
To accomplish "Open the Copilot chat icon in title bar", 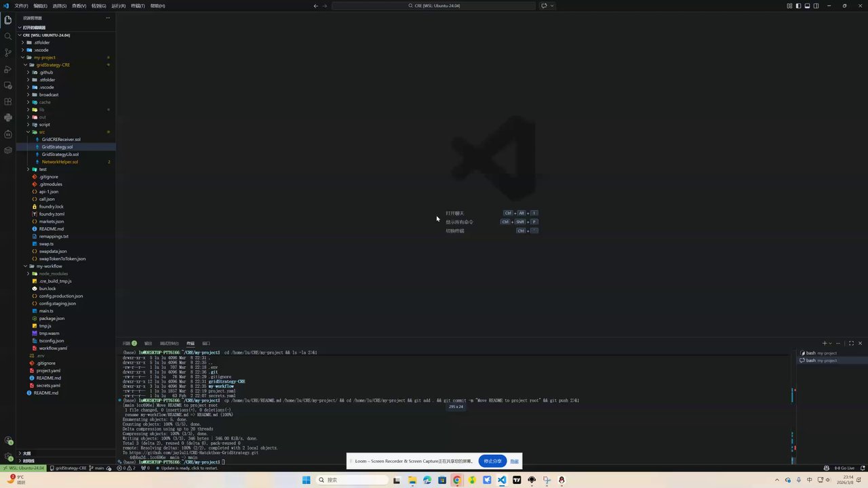I will click(544, 5).
